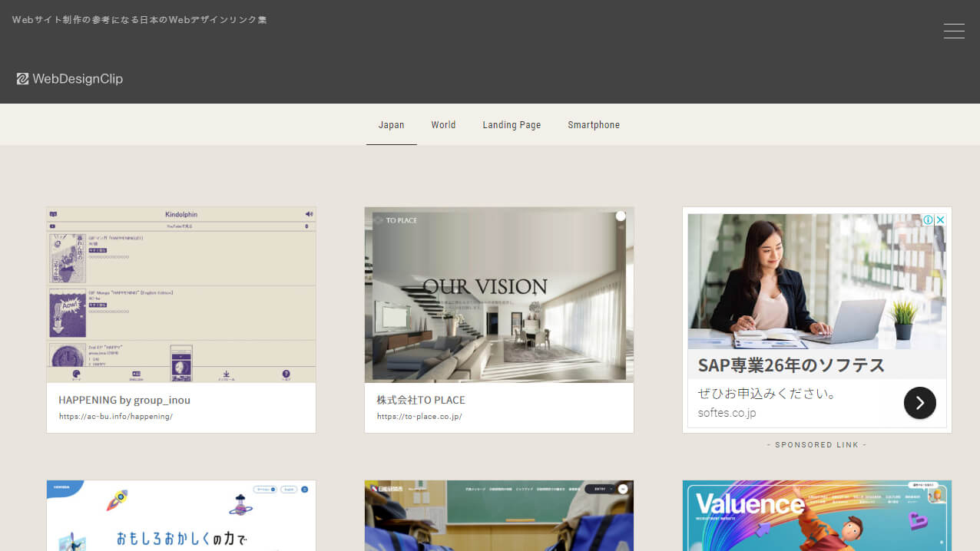Screen dimensions: 980x551
Task: Open the hamburger menu in the header
Action: tap(954, 31)
